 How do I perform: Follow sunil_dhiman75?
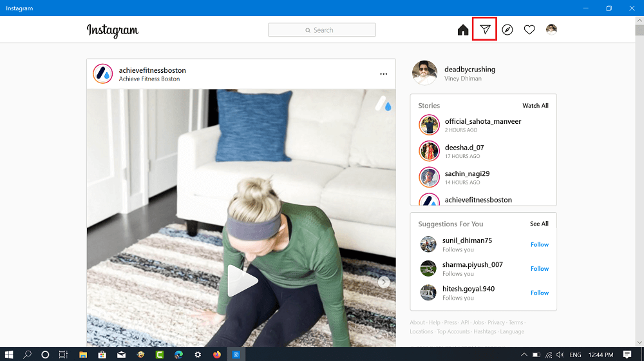coord(540,244)
